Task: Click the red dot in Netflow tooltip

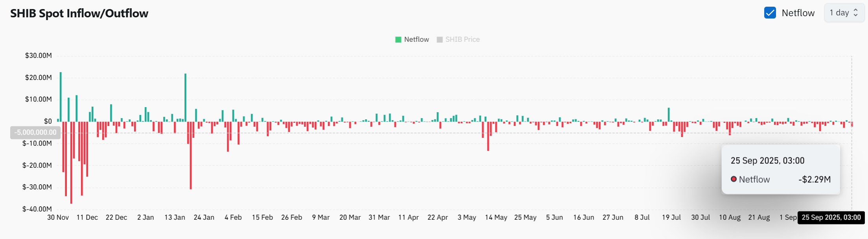Action: coord(734,179)
